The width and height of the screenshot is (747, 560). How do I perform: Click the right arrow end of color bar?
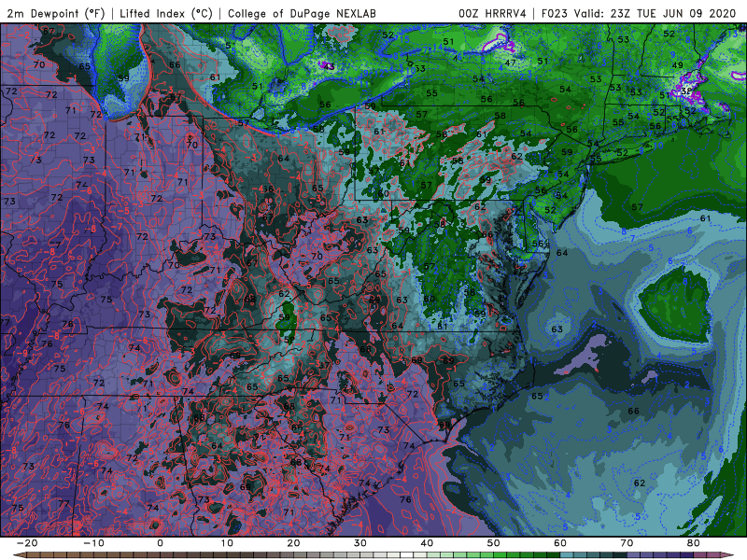728,555
